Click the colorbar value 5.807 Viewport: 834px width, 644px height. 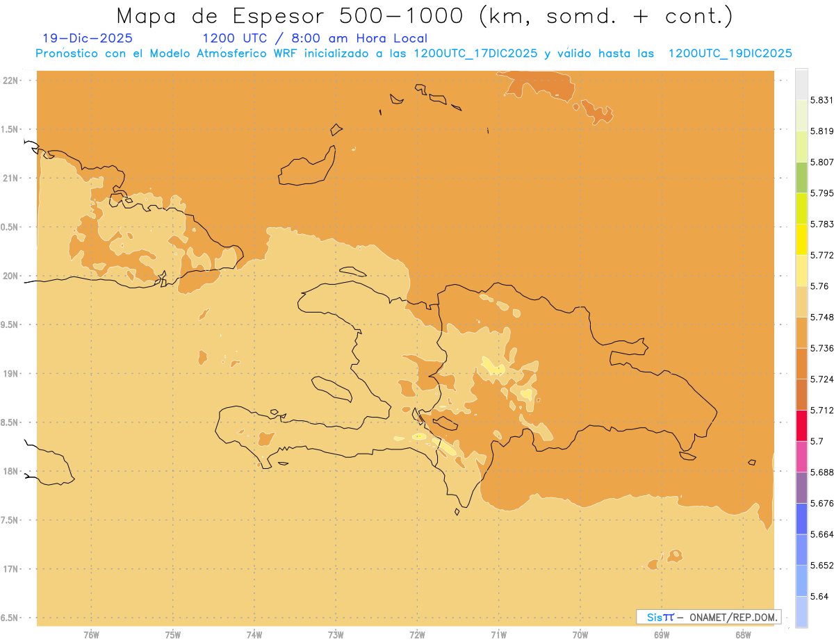click(x=821, y=162)
